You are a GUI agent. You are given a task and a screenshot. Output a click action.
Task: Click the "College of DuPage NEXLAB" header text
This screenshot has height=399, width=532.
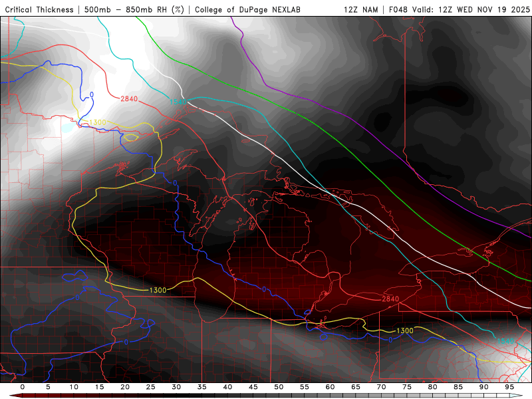tap(247, 10)
